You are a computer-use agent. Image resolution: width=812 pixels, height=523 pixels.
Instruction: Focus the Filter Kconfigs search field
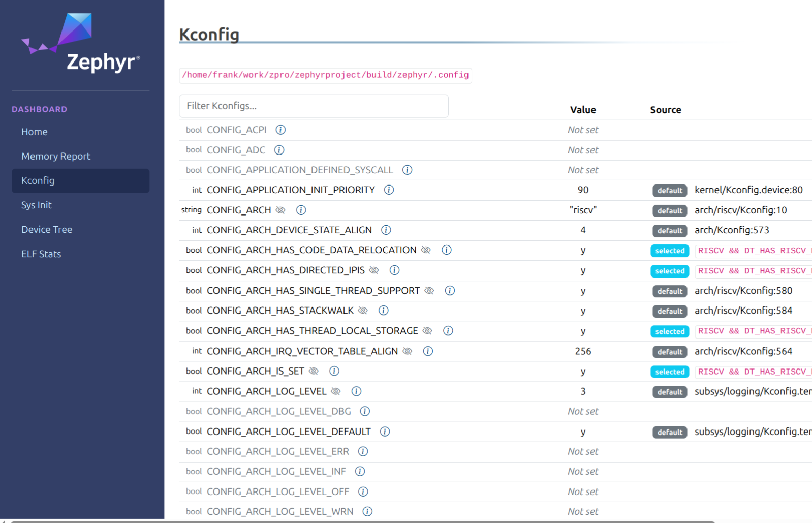[x=314, y=106]
